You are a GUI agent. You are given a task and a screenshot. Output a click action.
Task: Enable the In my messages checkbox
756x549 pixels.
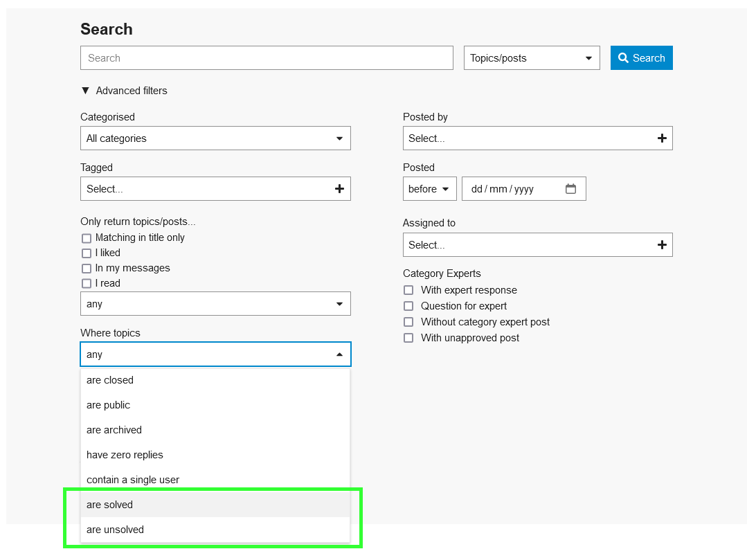coord(87,269)
